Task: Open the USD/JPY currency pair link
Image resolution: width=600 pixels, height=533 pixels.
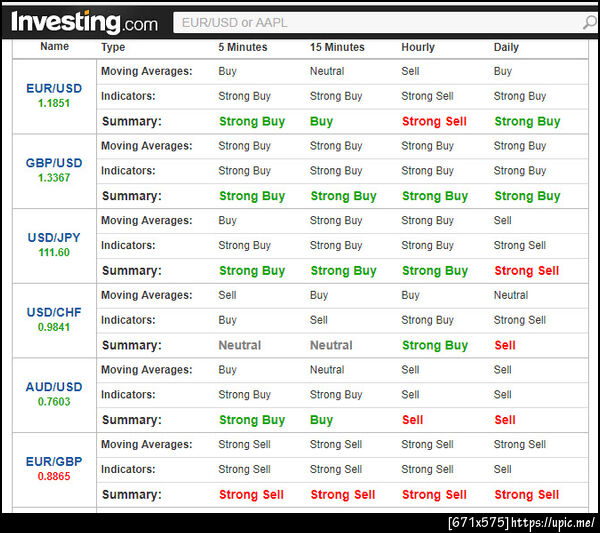Action: pos(54,238)
